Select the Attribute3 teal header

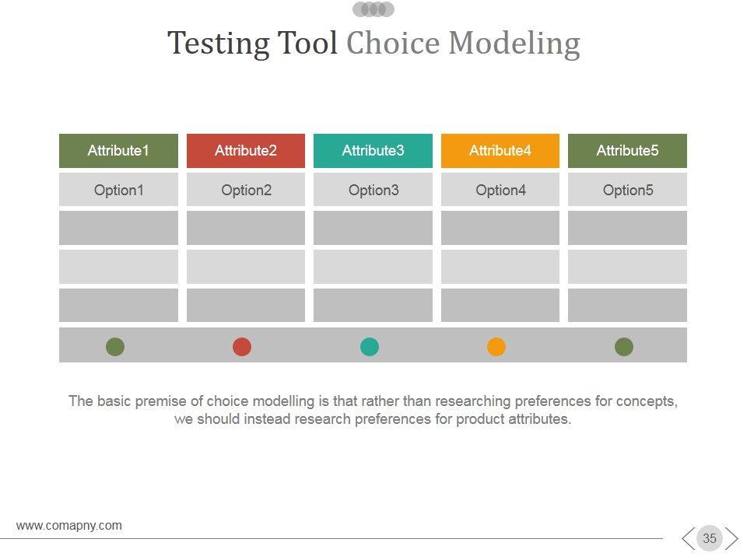373,151
